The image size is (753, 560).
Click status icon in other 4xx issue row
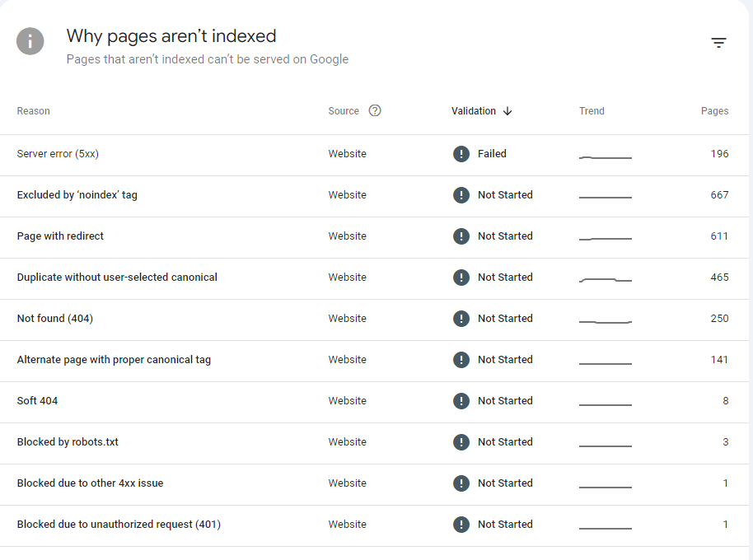coord(461,483)
